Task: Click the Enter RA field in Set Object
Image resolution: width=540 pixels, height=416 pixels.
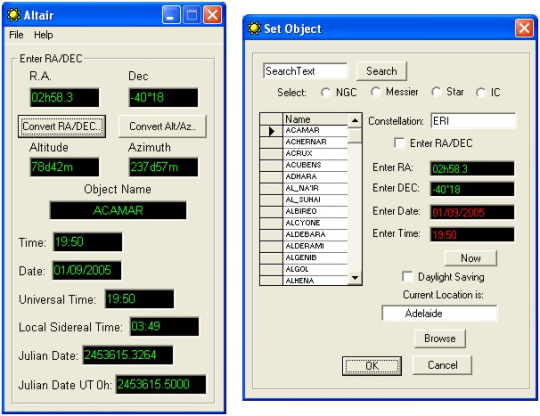Action: [472, 169]
